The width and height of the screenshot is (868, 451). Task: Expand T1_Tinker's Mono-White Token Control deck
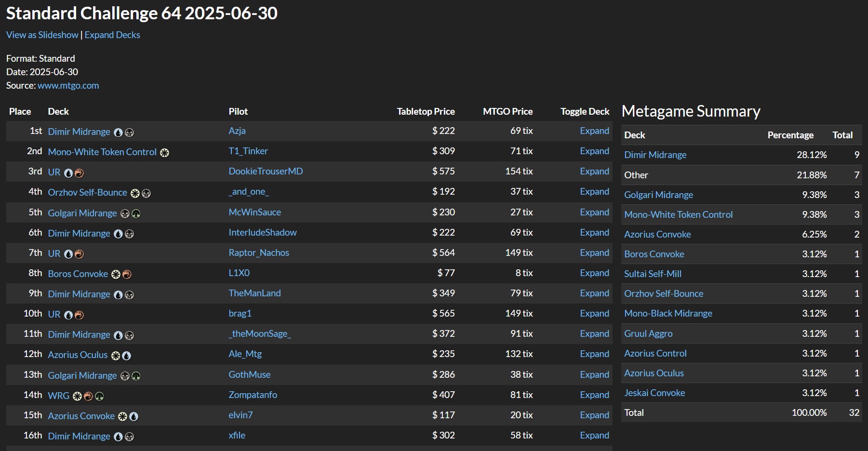594,151
